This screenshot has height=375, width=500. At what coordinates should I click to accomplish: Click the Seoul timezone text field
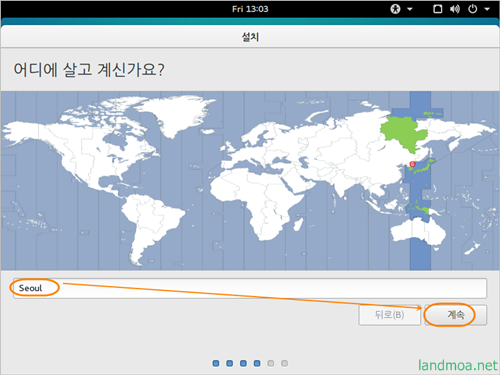tap(250, 288)
